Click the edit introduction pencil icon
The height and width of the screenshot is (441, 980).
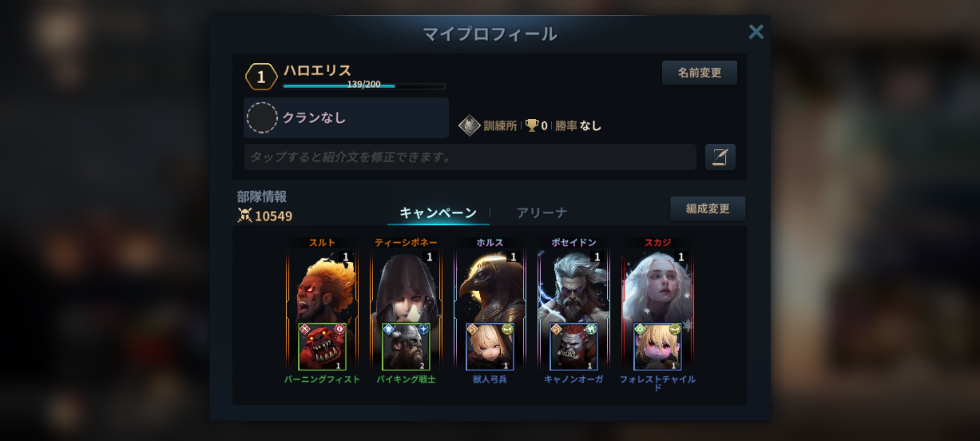720,157
